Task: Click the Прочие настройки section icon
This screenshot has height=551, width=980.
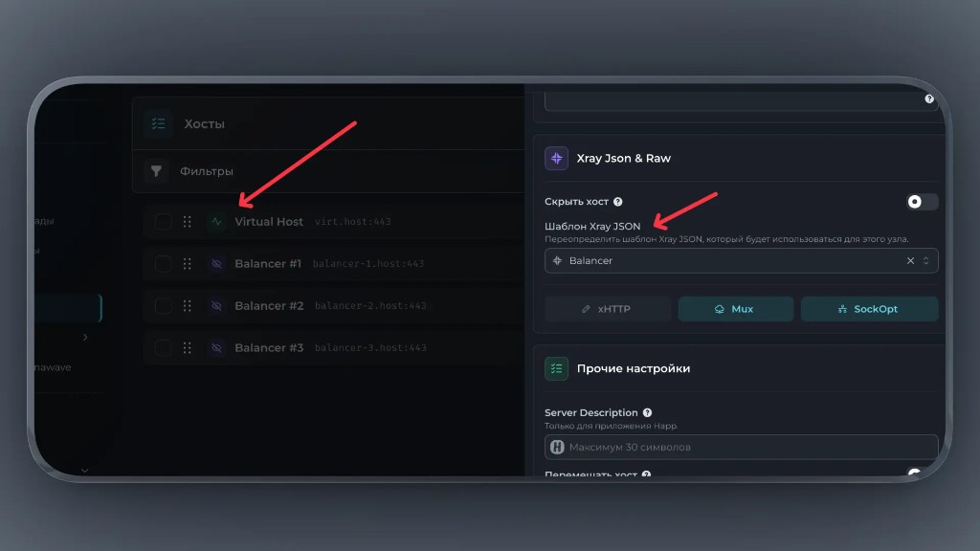Action: (556, 368)
